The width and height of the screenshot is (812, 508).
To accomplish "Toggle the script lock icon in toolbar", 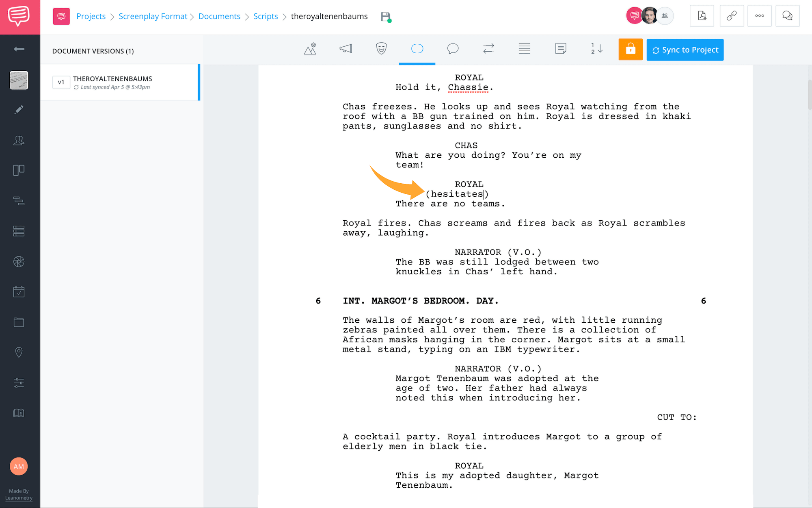I will tap(630, 50).
